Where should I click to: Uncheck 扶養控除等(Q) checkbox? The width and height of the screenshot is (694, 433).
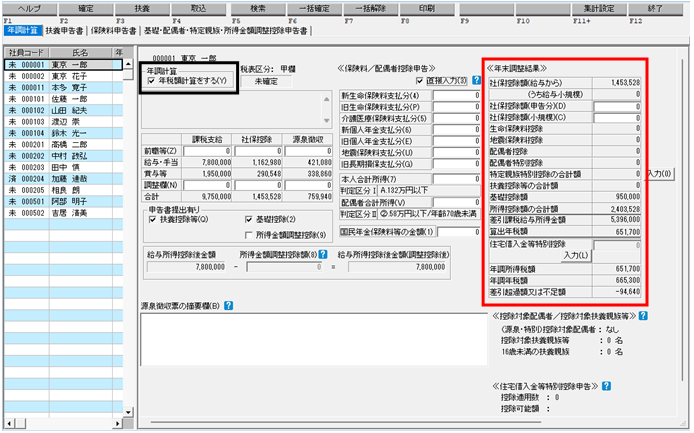[153, 220]
